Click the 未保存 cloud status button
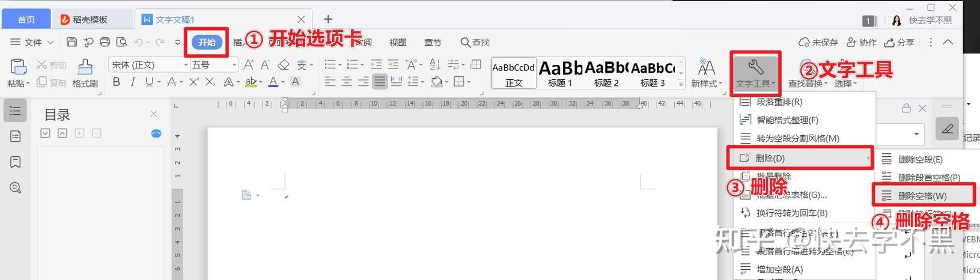The image size is (980, 280). [x=818, y=42]
